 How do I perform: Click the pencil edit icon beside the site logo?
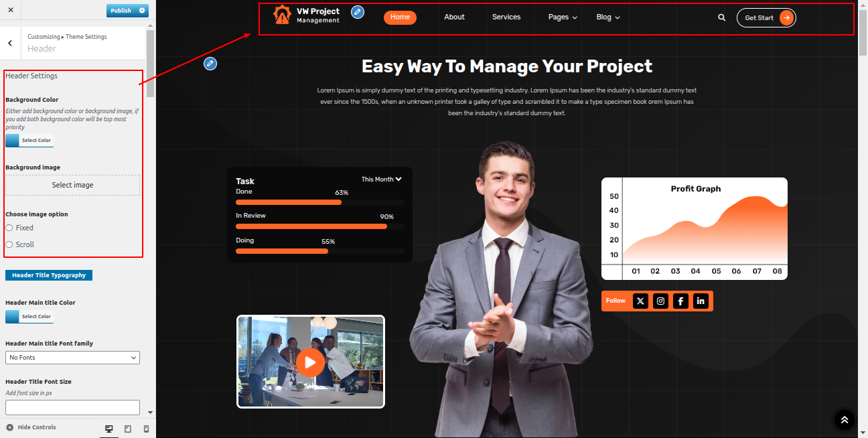coord(358,12)
